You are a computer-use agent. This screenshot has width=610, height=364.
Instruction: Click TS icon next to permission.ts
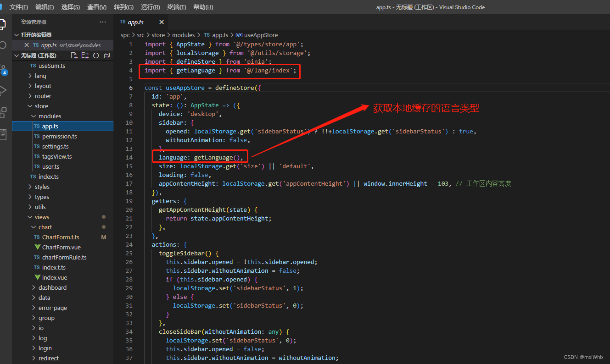tap(37, 136)
